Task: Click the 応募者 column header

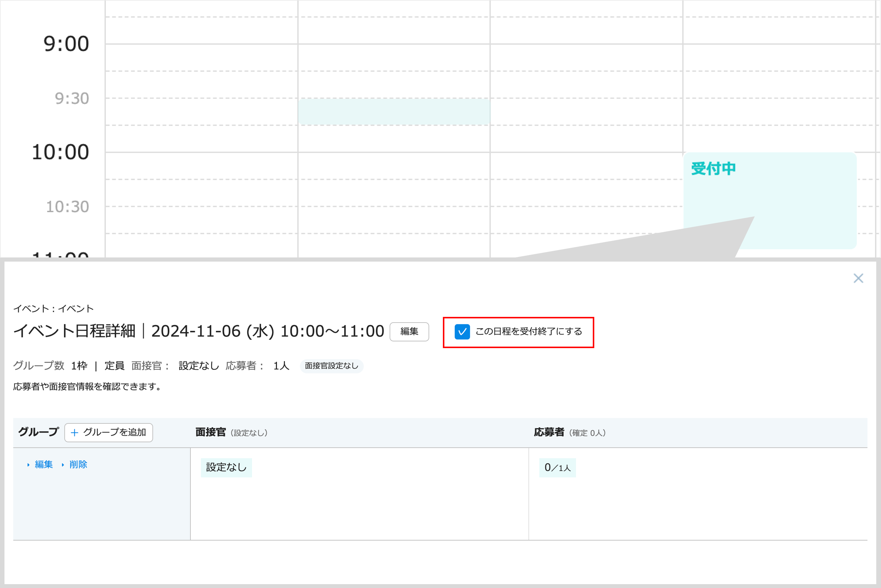Action: click(549, 432)
